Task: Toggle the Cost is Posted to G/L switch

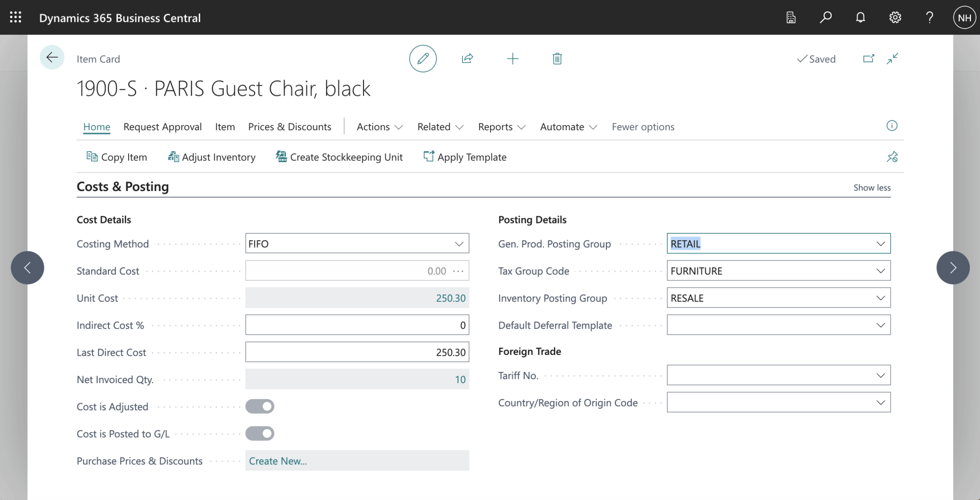Action: [x=260, y=434]
